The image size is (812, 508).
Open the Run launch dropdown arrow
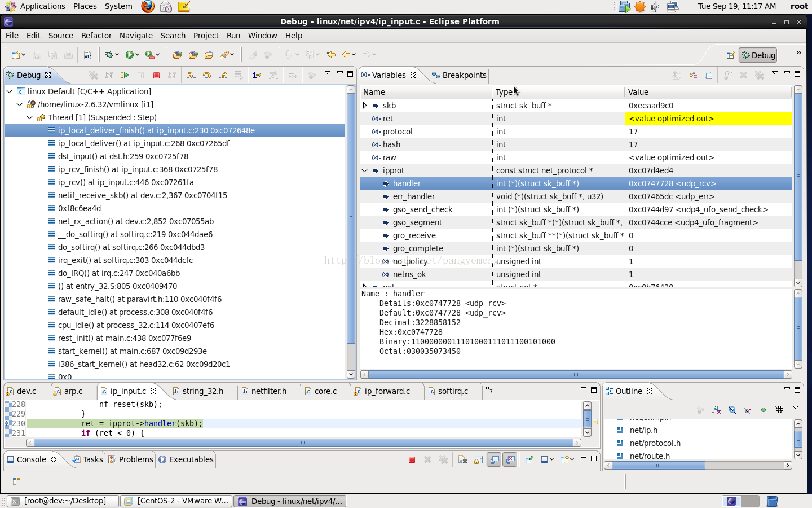click(x=137, y=55)
